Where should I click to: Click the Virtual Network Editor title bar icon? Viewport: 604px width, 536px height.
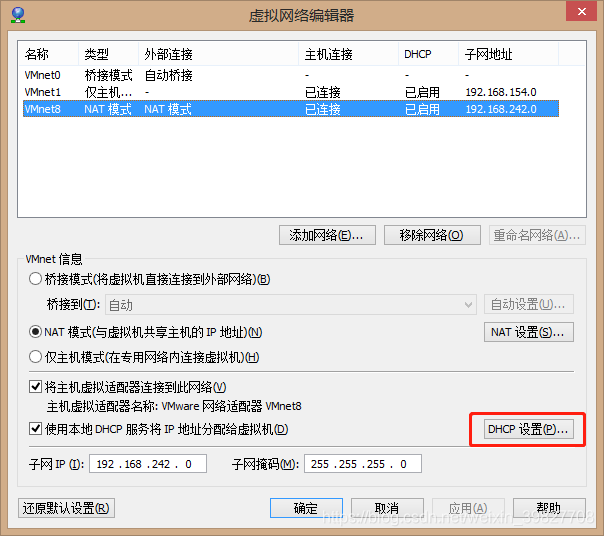tap(18, 15)
